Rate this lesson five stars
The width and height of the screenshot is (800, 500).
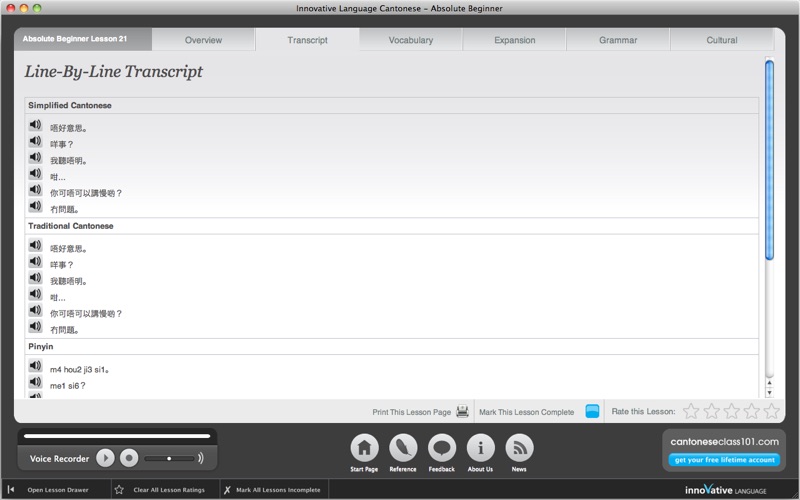tap(771, 411)
